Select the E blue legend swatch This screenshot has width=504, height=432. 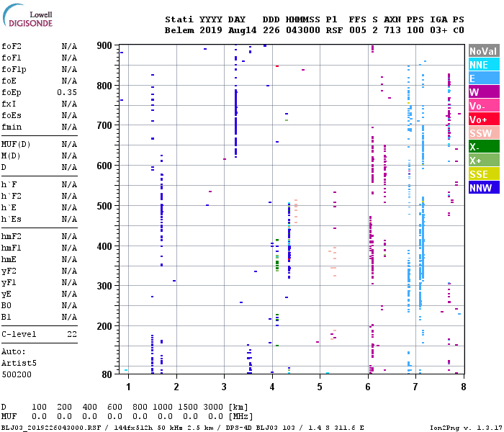[x=484, y=78]
